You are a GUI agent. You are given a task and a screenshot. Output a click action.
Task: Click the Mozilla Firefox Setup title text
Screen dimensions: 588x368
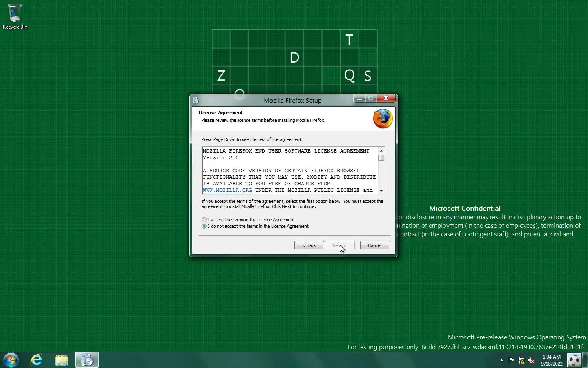293,100
